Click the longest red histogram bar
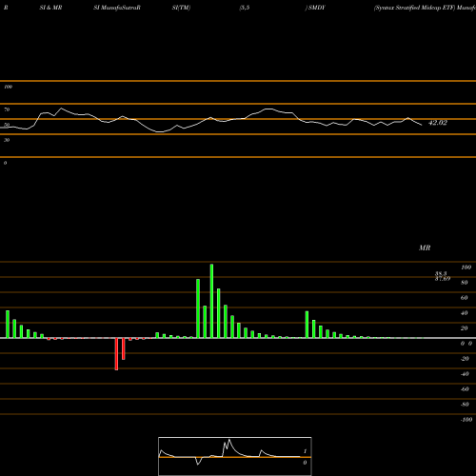The height and width of the screenshot is (476, 476). [x=116, y=354]
